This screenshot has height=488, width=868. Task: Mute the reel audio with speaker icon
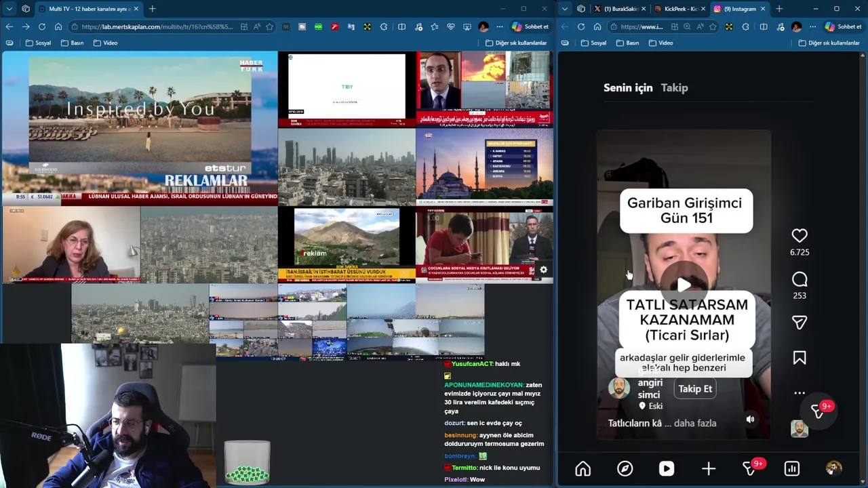750,420
